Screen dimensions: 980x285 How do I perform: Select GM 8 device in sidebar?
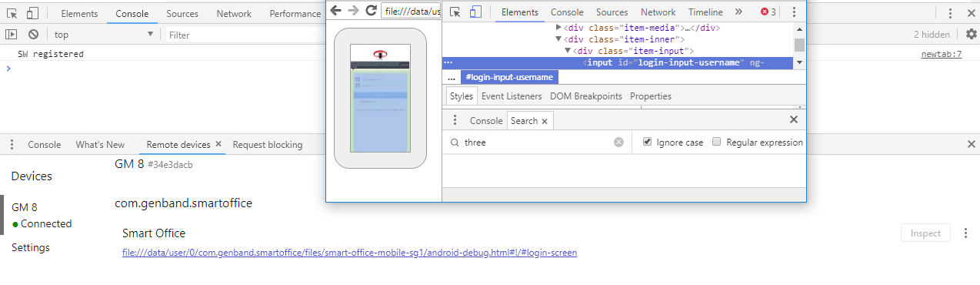coord(25,207)
